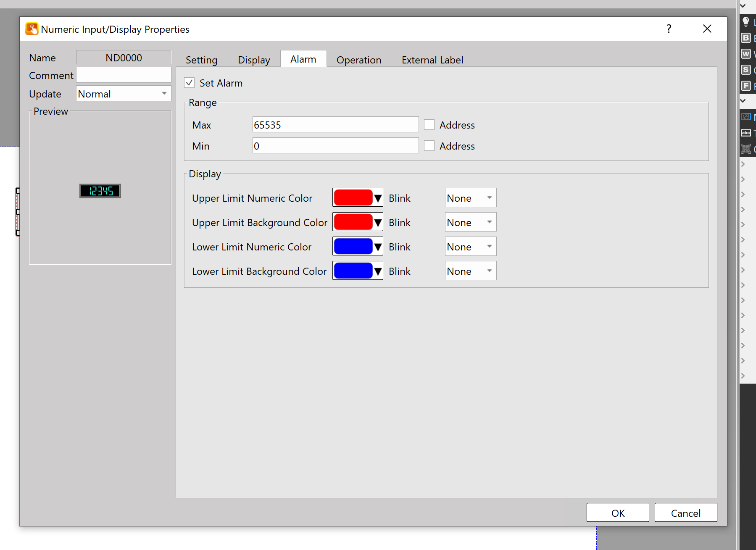Select the Bit Button 'B' icon
The width and height of the screenshot is (756, 550).
click(x=746, y=38)
